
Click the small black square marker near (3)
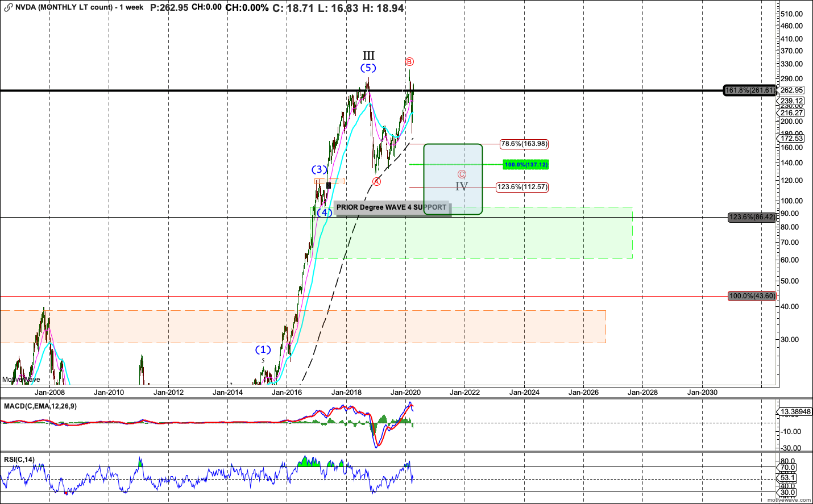(x=329, y=185)
